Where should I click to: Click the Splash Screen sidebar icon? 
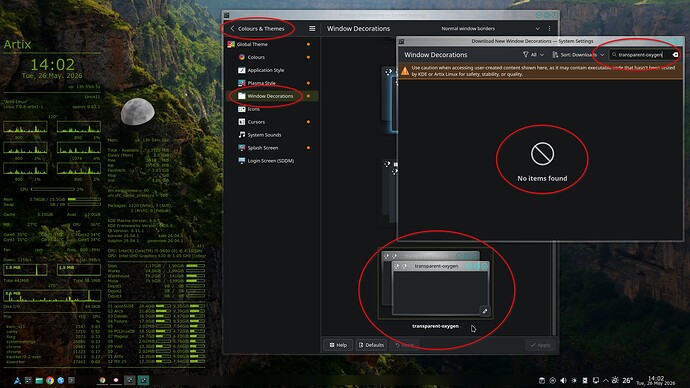(x=242, y=148)
